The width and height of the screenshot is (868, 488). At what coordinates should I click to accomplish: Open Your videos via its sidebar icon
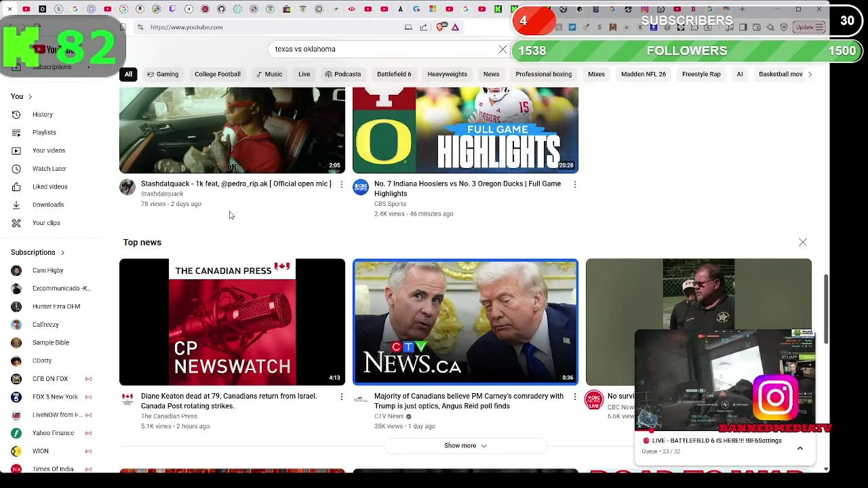[16, 150]
